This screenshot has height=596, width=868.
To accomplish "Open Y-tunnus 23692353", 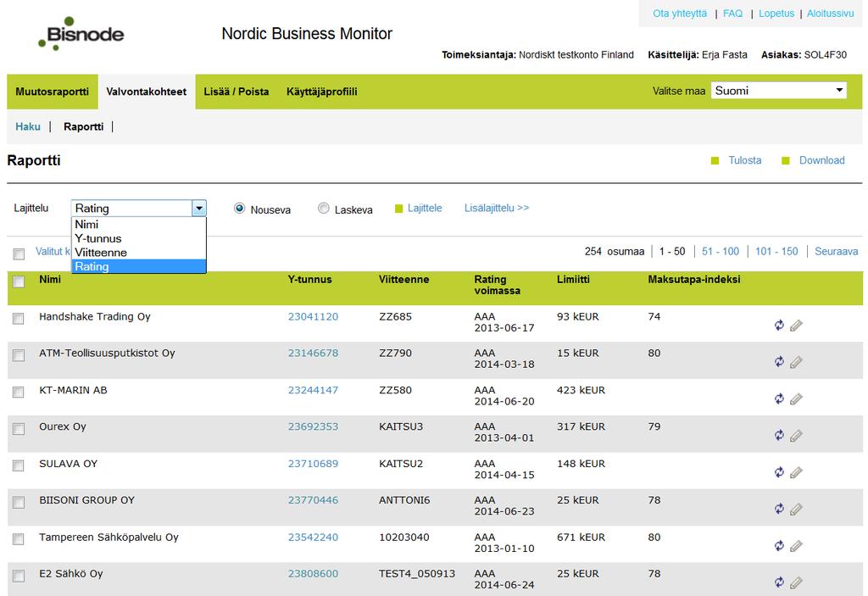I will [313, 426].
